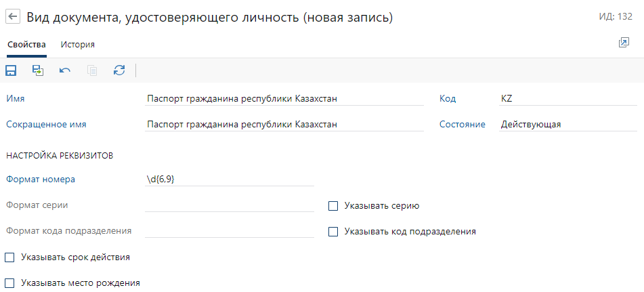Click the Имя field with the passport name
Viewport: 644px width, 292px height.
pos(284,99)
